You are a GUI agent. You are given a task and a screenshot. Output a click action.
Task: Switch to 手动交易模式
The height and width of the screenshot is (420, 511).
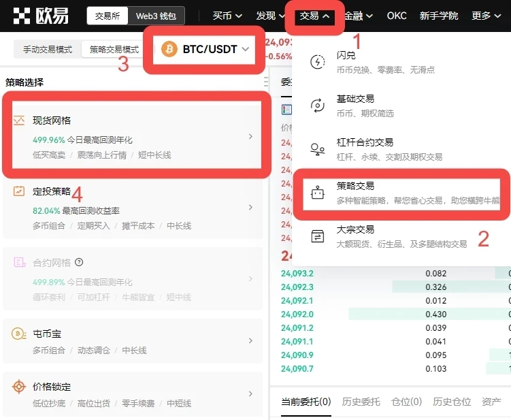point(47,50)
